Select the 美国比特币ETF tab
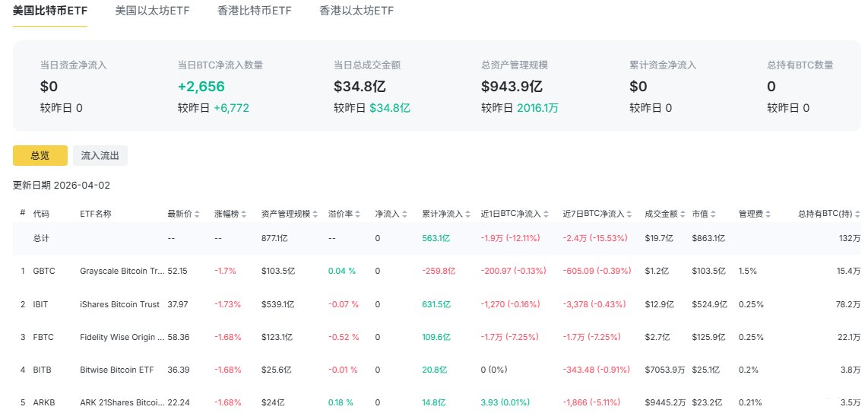The image size is (868, 413). tap(50, 11)
